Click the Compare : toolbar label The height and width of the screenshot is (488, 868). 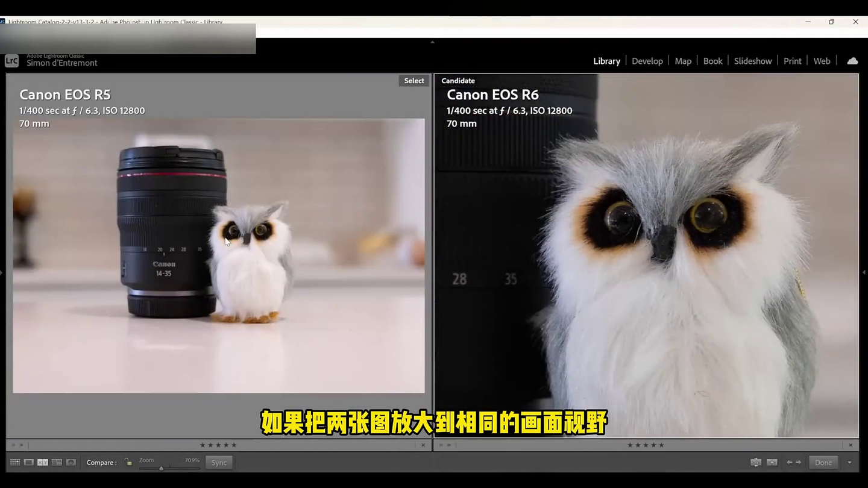(101, 463)
